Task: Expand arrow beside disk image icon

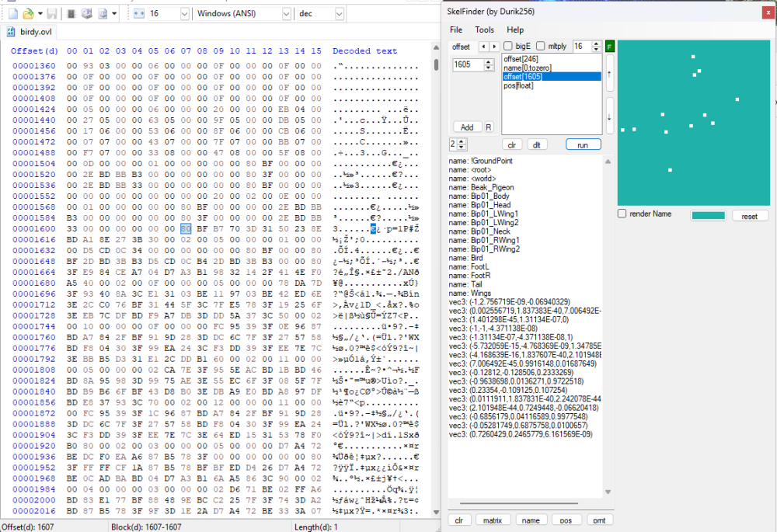Action: (x=114, y=13)
